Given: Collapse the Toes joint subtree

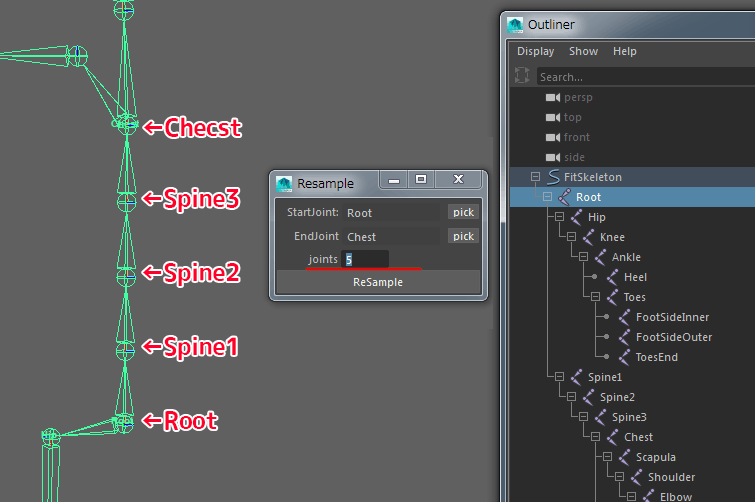Looking at the screenshot, I should coord(595,297).
